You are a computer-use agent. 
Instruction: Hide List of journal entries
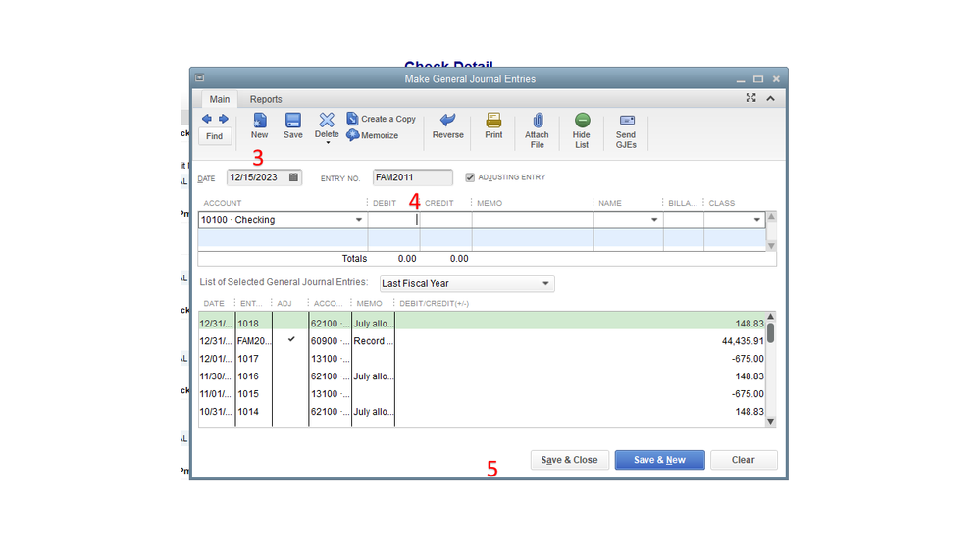click(x=582, y=130)
